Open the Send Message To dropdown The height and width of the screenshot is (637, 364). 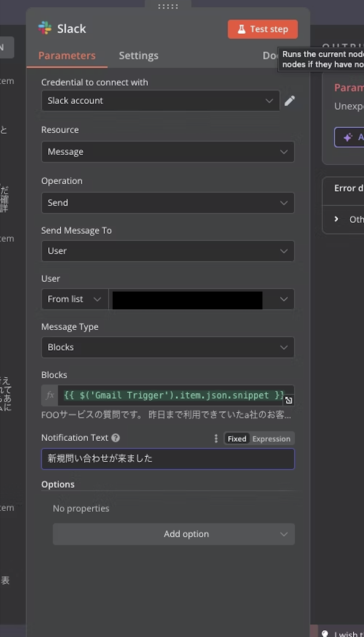pyautogui.click(x=168, y=251)
